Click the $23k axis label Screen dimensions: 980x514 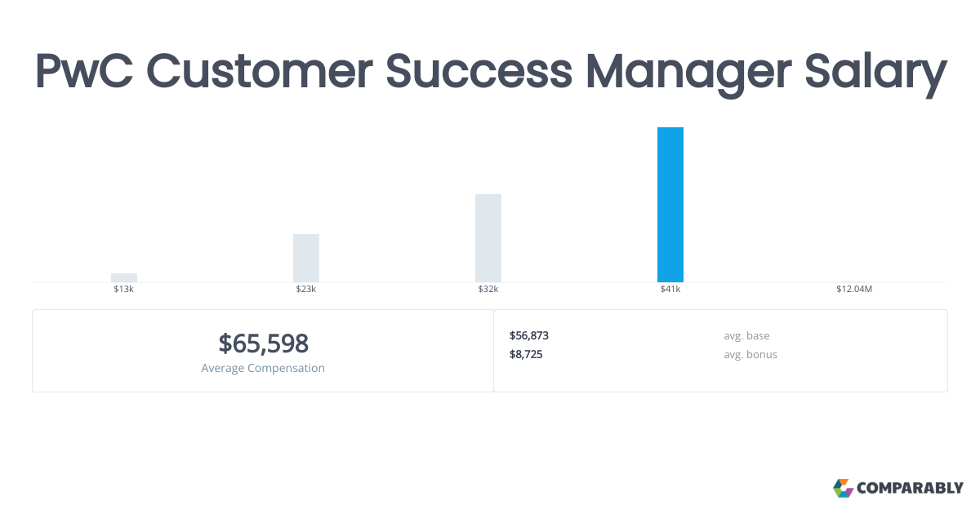tap(306, 290)
